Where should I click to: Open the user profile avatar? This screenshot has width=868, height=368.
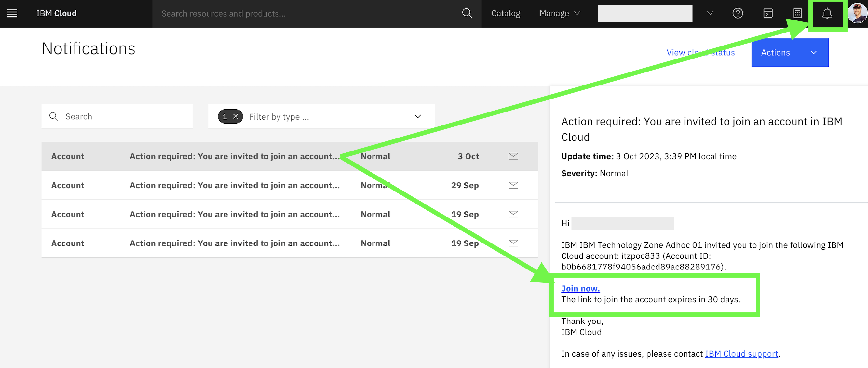point(857,13)
